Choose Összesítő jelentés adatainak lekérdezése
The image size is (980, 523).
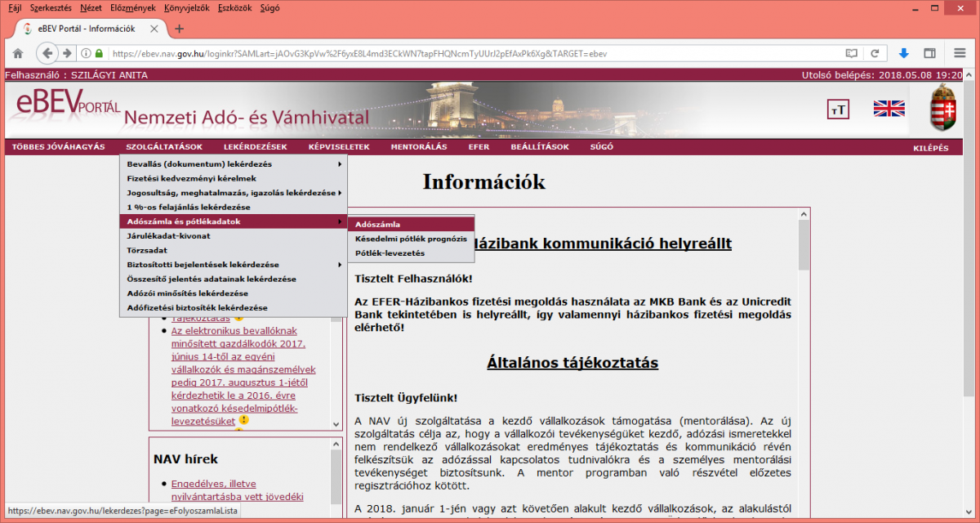tap(234, 279)
